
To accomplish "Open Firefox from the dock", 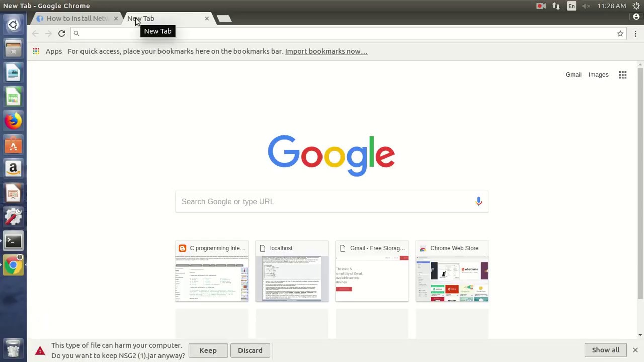I will point(13,121).
